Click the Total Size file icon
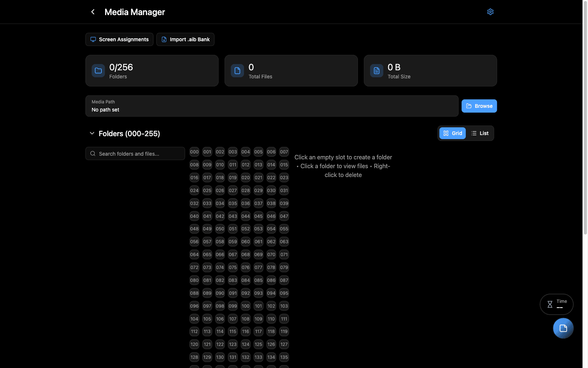The height and width of the screenshot is (368, 588). [x=377, y=71]
